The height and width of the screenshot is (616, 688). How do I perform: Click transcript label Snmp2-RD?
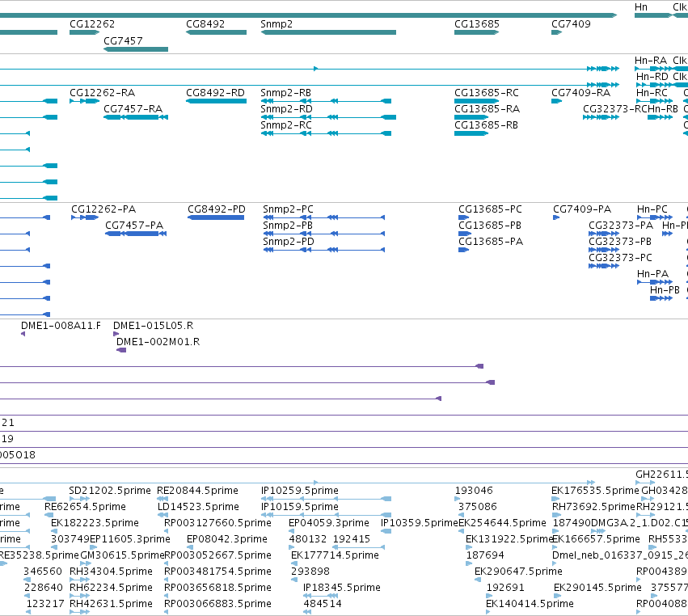[286, 109]
